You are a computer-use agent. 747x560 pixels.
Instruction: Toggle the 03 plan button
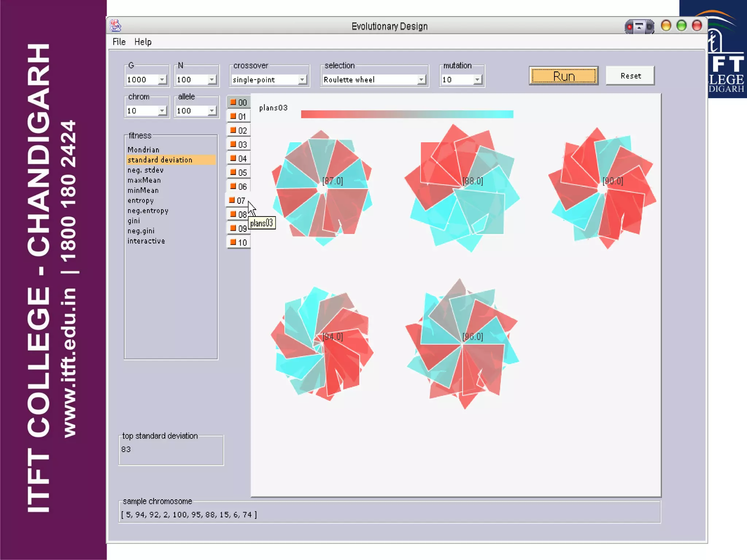(x=239, y=144)
